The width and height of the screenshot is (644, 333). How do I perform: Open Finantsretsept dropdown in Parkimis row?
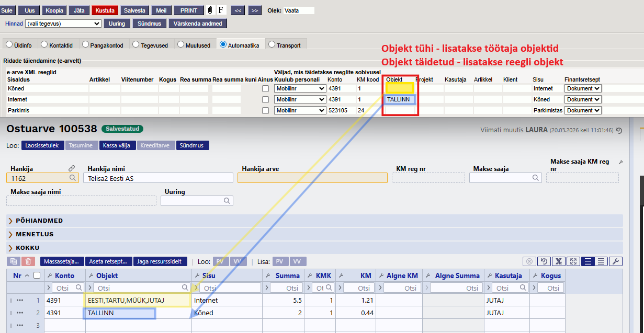583,110
